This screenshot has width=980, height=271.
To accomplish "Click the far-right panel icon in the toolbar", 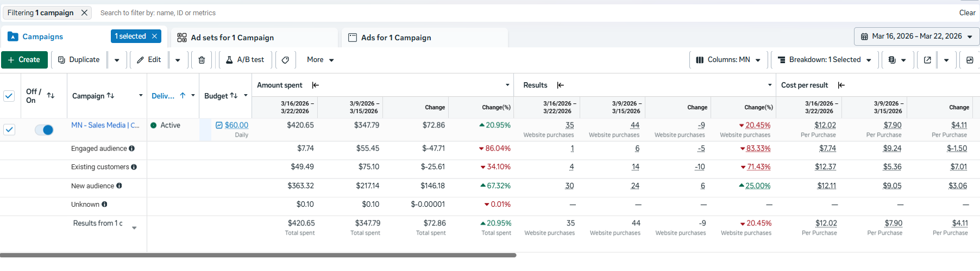I will click(970, 60).
